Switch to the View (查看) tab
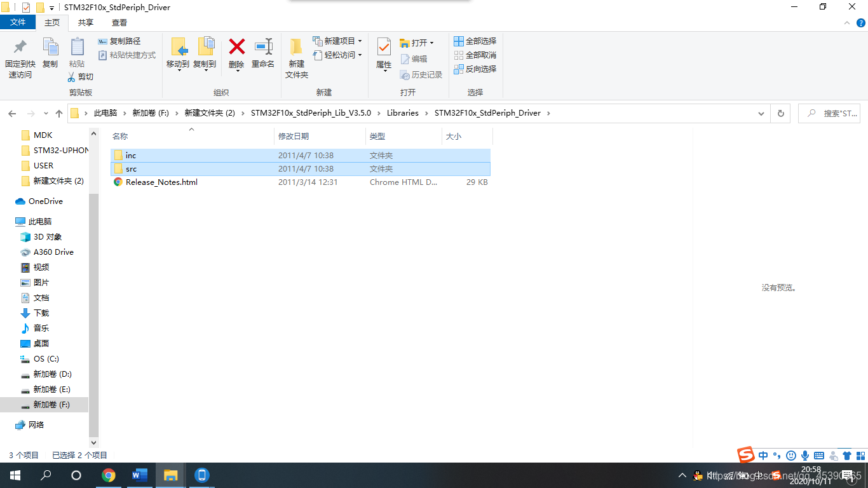This screenshot has width=868, height=488. pyautogui.click(x=119, y=22)
